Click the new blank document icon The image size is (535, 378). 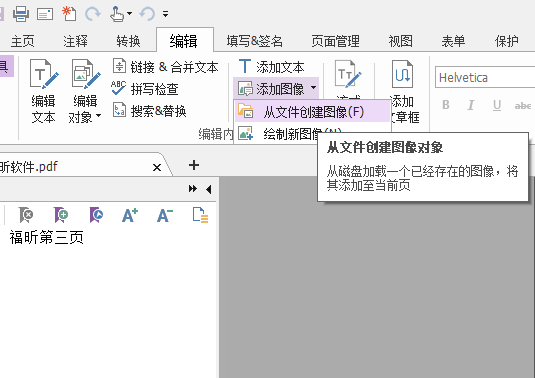pyautogui.click(x=69, y=14)
